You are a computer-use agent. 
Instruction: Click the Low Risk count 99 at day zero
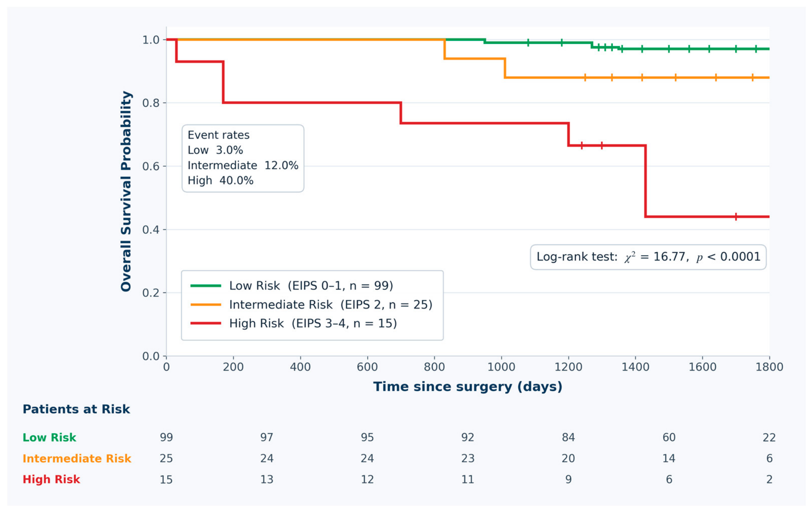166,437
